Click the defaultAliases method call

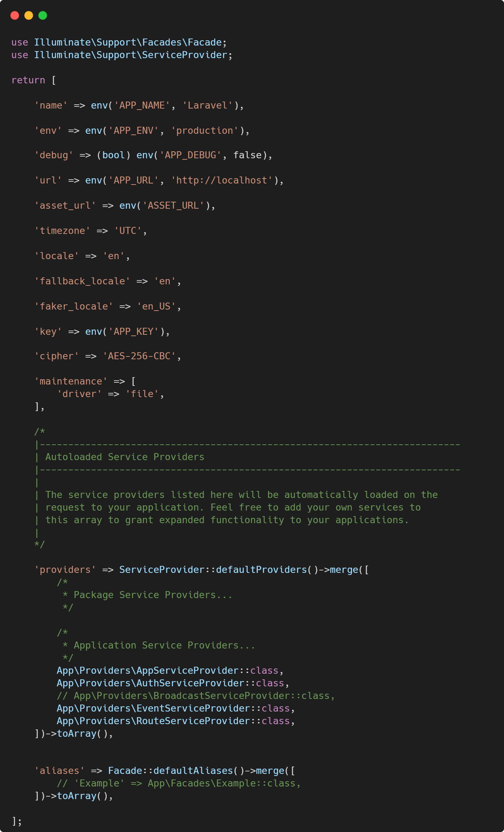tap(193, 771)
